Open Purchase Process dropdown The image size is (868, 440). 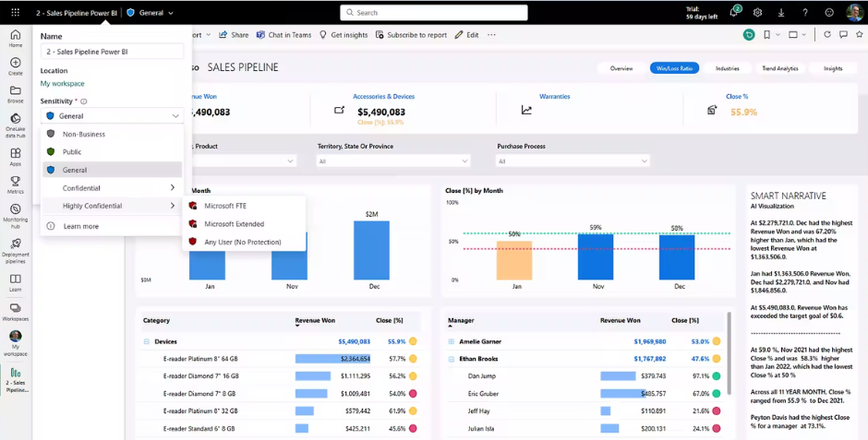pyautogui.click(x=573, y=161)
